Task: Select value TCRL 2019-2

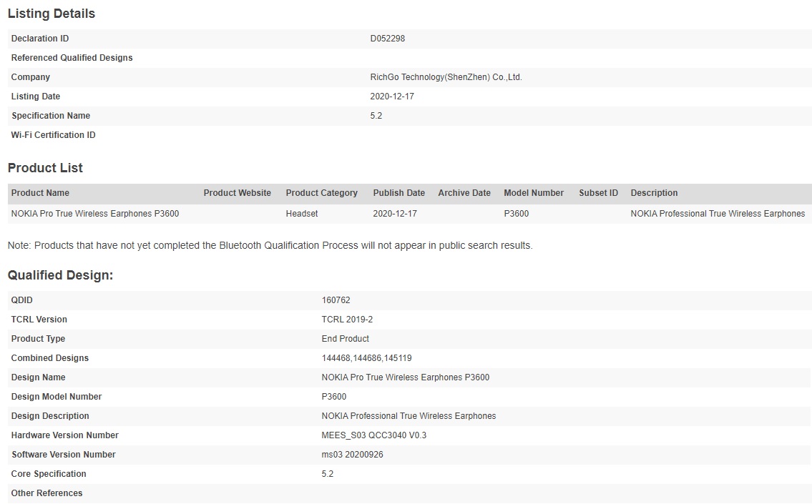Action: point(347,320)
